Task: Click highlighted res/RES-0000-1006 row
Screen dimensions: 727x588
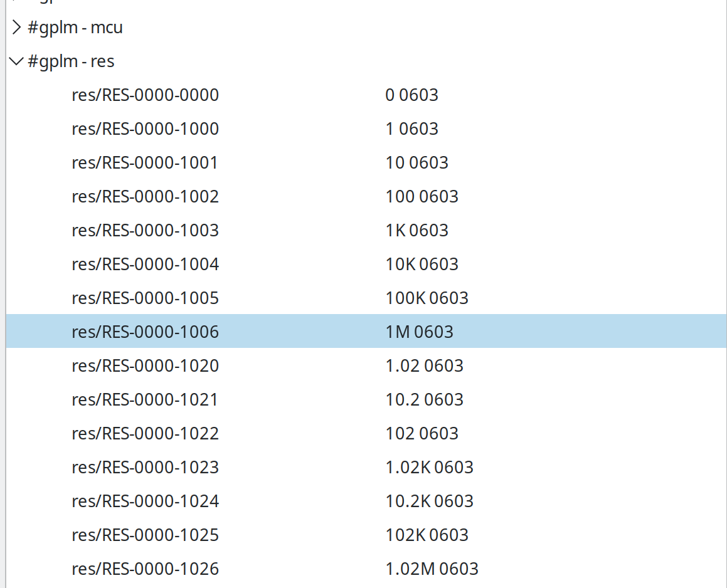Action: click(145, 332)
